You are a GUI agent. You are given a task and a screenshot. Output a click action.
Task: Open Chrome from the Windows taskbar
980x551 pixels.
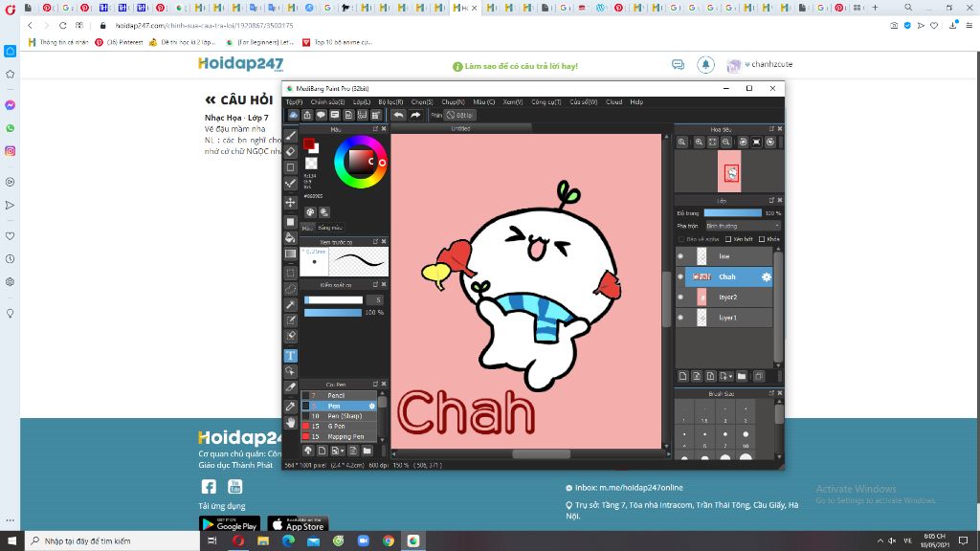point(389,541)
